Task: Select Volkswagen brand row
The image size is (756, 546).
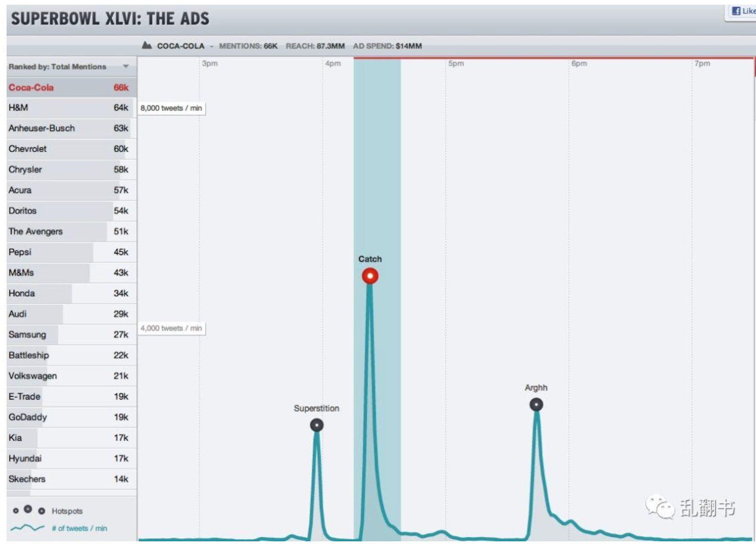Action: click(x=71, y=376)
